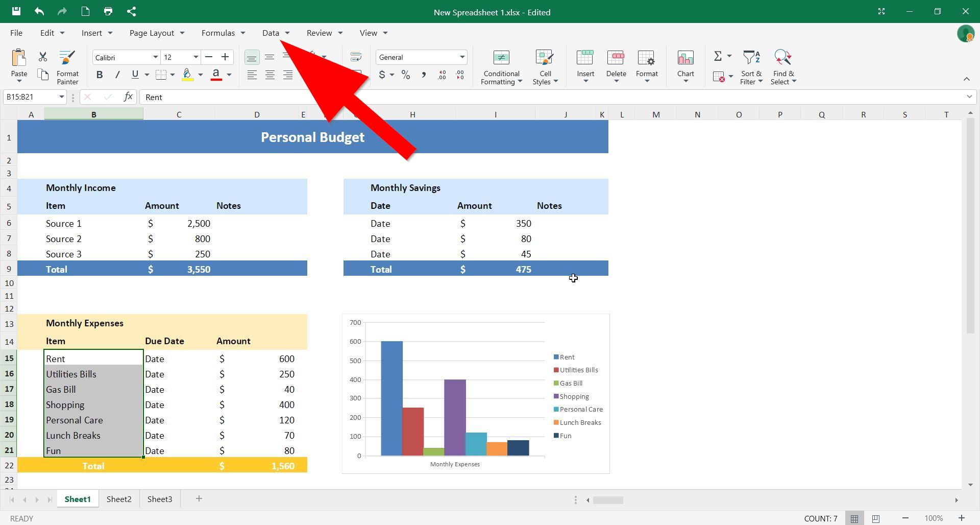The height and width of the screenshot is (525, 980).
Task: Insert a Chart
Action: click(685, 67)
